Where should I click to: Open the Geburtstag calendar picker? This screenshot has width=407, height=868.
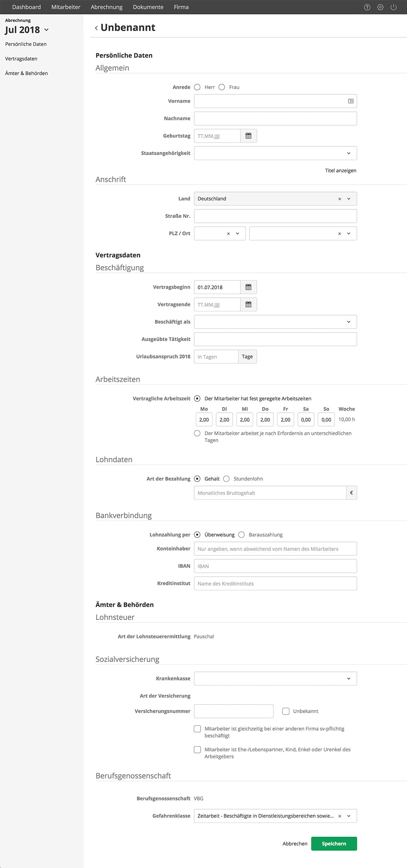pos(248,136)
